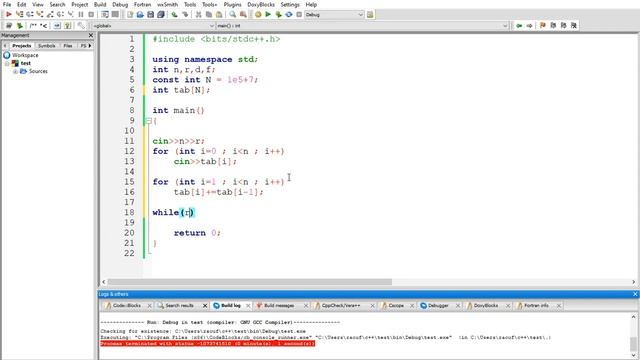Close the Logs & others panel

tap(635, 294)
